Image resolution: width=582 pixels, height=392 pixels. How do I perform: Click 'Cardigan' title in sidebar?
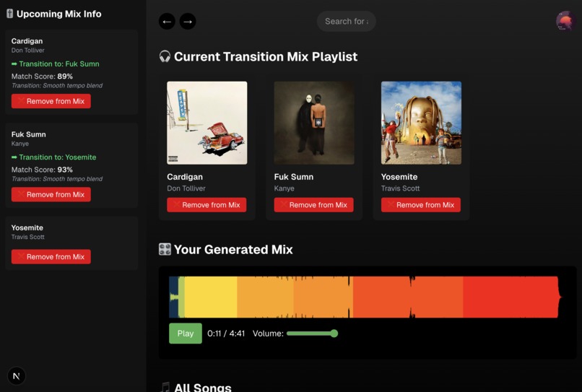pos(27,41)
